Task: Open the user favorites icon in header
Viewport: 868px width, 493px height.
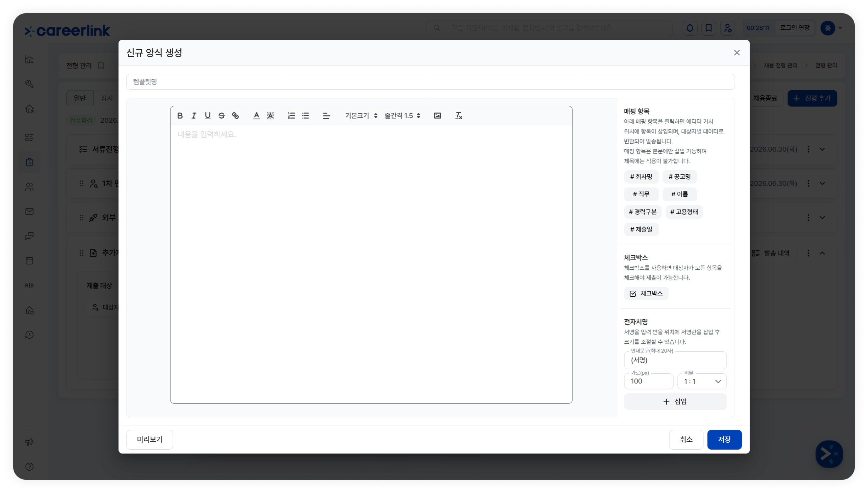Action: (728, 28)
